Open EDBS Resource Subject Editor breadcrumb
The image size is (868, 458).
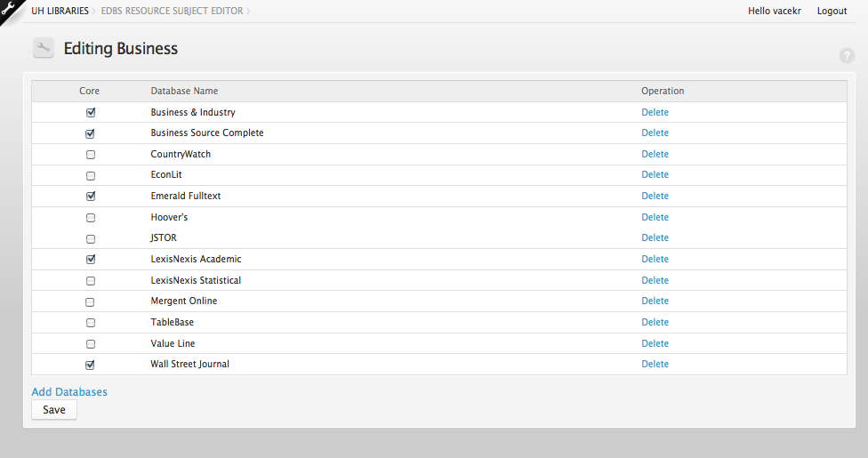point(172,11)
